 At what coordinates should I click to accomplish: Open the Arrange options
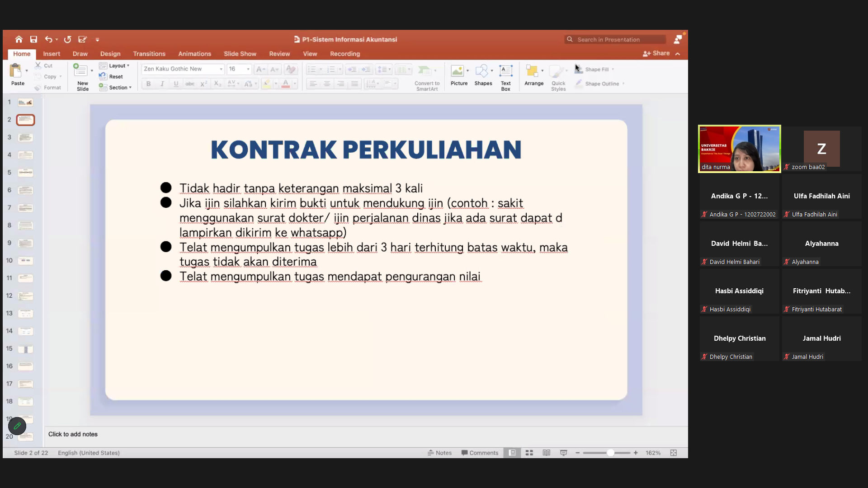(x=534, y=75)
